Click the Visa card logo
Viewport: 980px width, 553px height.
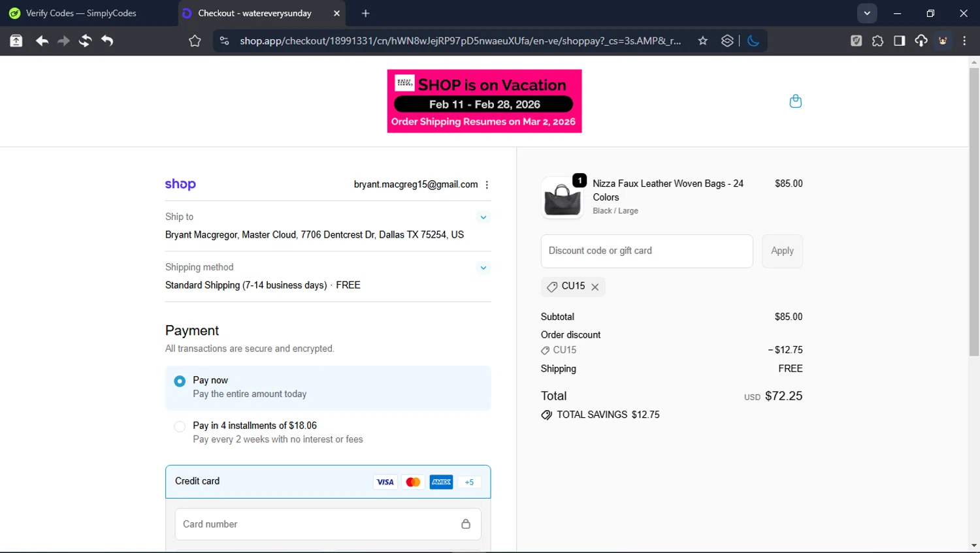click(x=385, y=482)
